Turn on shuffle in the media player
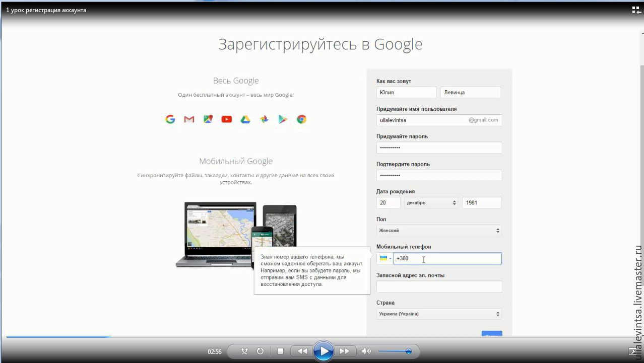This screenshot has height=363, width=644. pyautogui.click(x=245, y=351)
